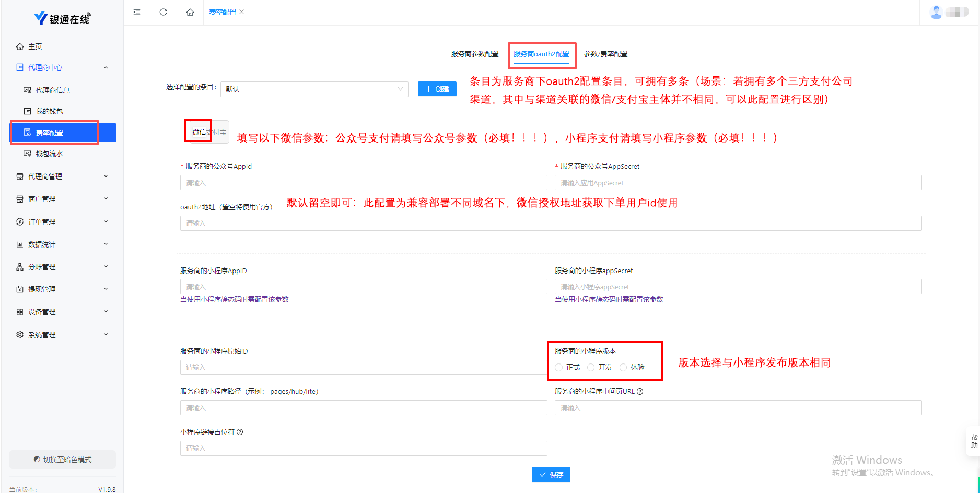Click help icon beside 小程序中间页URL
The image size is (980, 493).
coord(640,391)
